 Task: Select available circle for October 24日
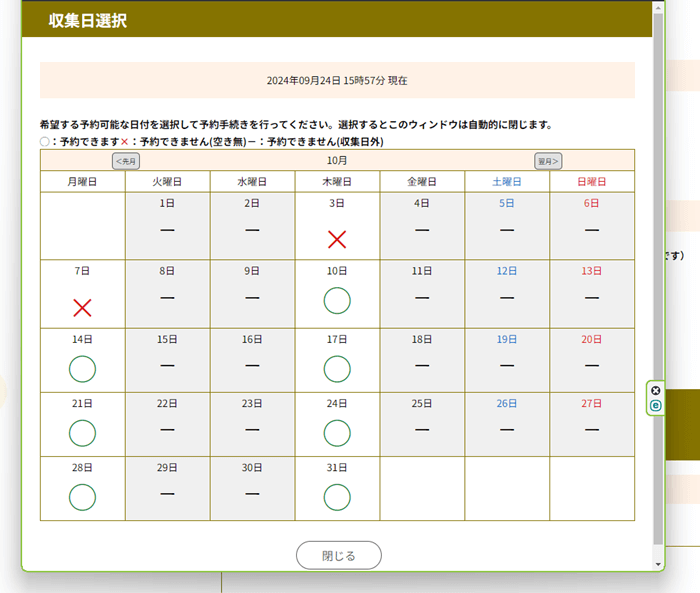click(x=337, y=433)
